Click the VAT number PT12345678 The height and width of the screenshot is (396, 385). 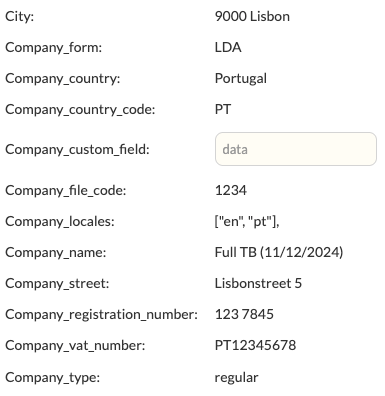255,345
